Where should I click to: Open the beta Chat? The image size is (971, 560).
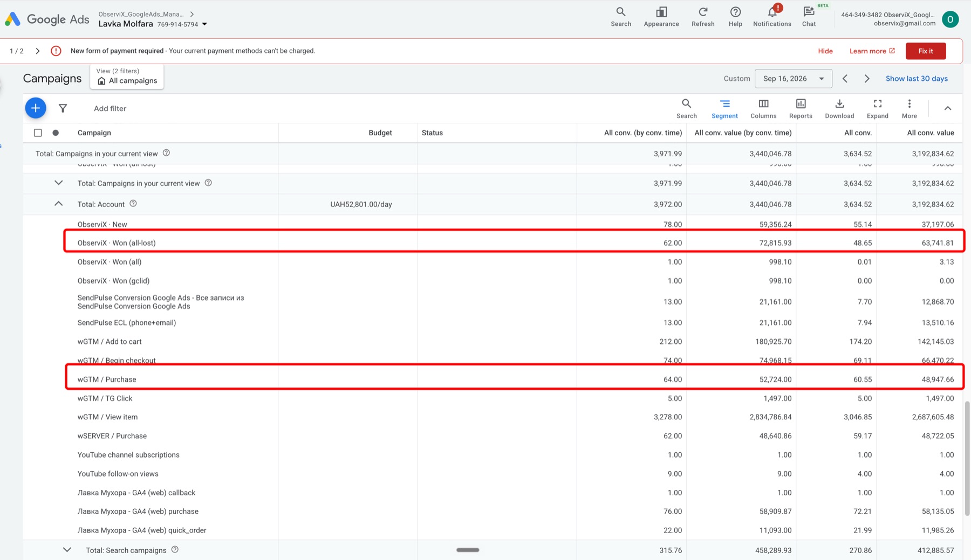point(809,17)
